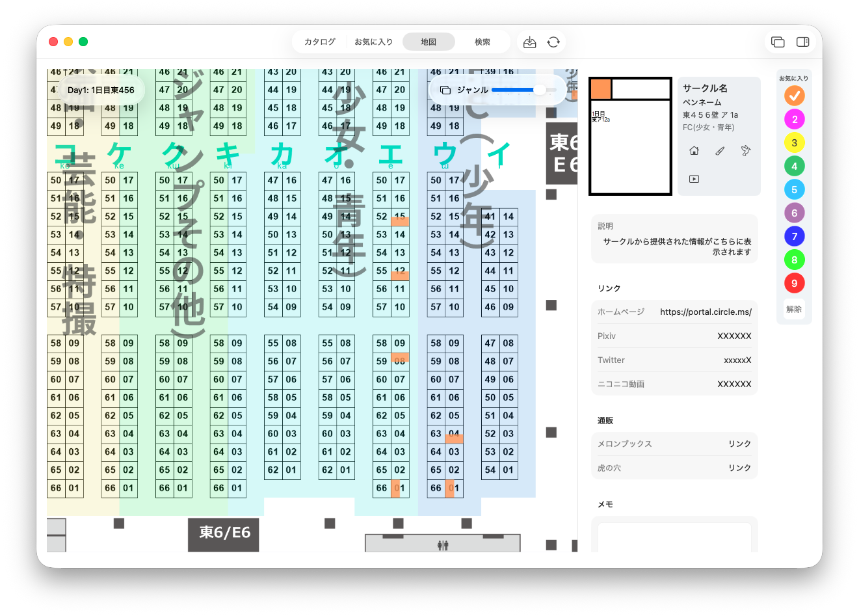Viewport: 859px width, 616px height.
Task: Click the download tray icon in toolbar
Action: point(530,42)
